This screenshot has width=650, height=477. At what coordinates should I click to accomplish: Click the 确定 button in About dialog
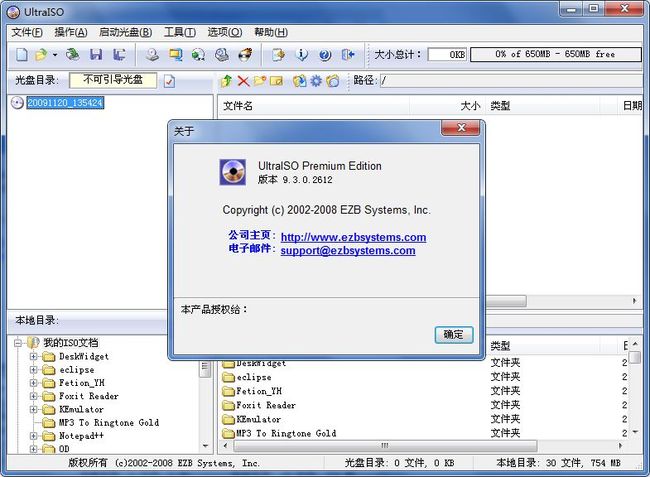(x=454, y=334)
